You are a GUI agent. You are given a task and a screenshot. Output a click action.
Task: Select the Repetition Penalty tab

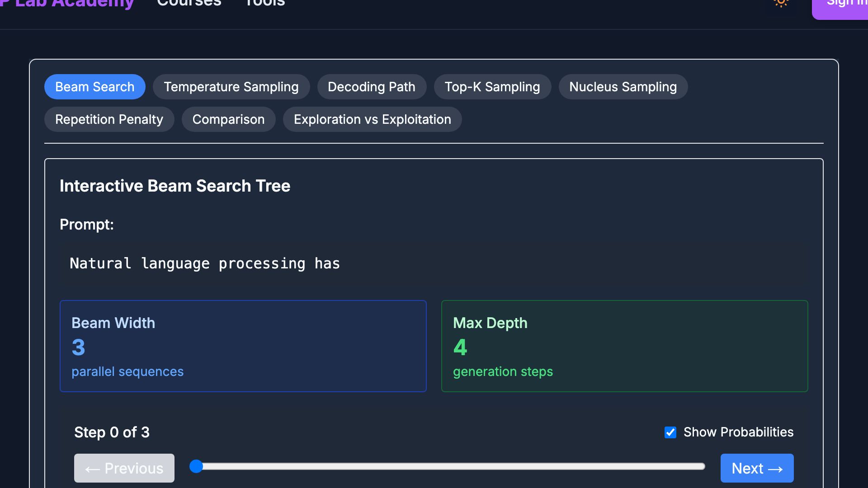(109, 119)
